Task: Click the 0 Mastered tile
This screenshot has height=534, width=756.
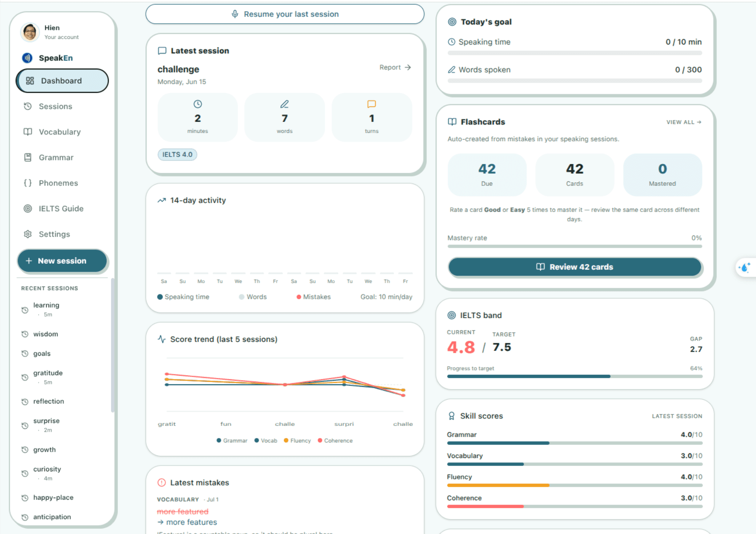Action: tap(662, 175)
